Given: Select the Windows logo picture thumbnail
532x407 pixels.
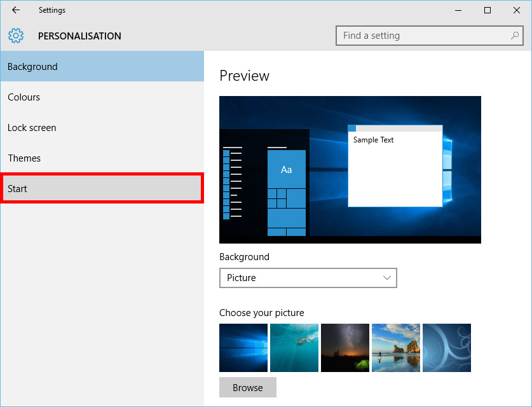Looking at the screenshot, I should point(243,347).
